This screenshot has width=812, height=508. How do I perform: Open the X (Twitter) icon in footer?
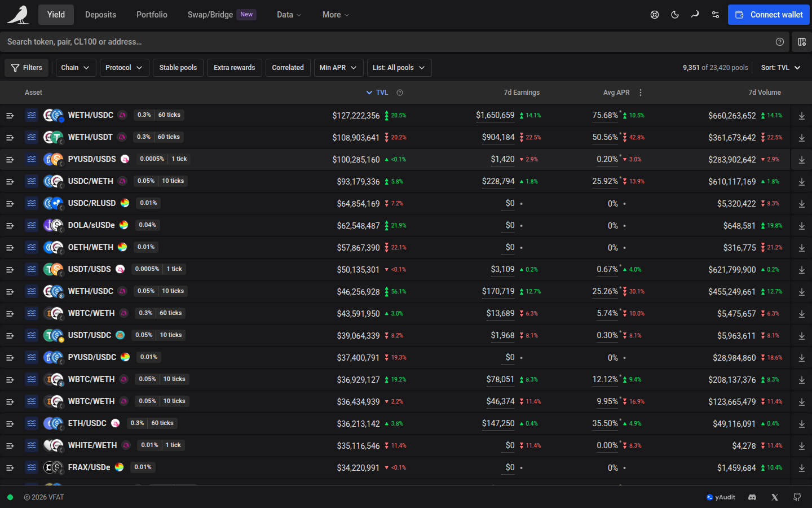775,497
